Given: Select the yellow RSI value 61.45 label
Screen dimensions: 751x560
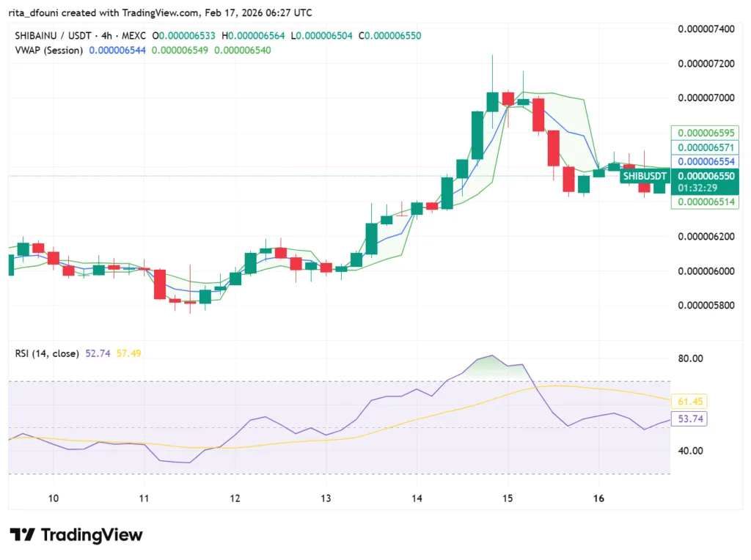Looking at the screenshot, I should 692,402.
